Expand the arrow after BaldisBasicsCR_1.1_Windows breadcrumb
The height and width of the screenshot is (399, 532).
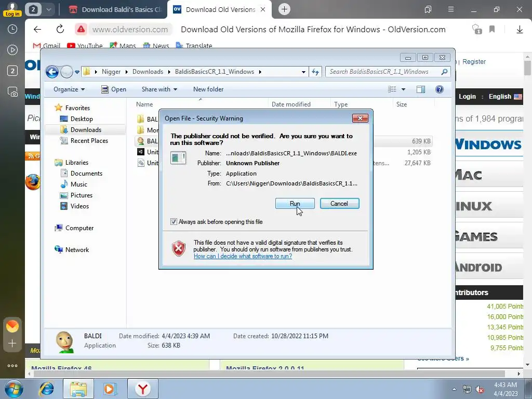tap(260, 72)
